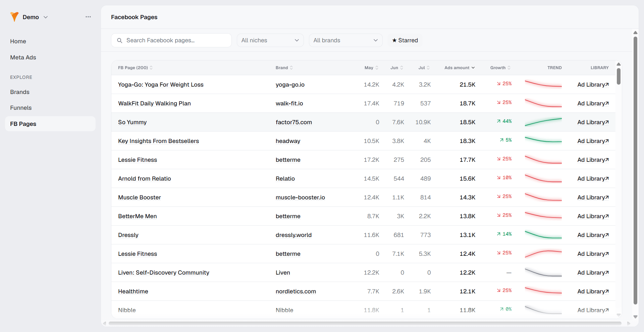Click the So Yummy trend sparkline
The height and width of the screenshot is (332, 644).
coord(543,122)
